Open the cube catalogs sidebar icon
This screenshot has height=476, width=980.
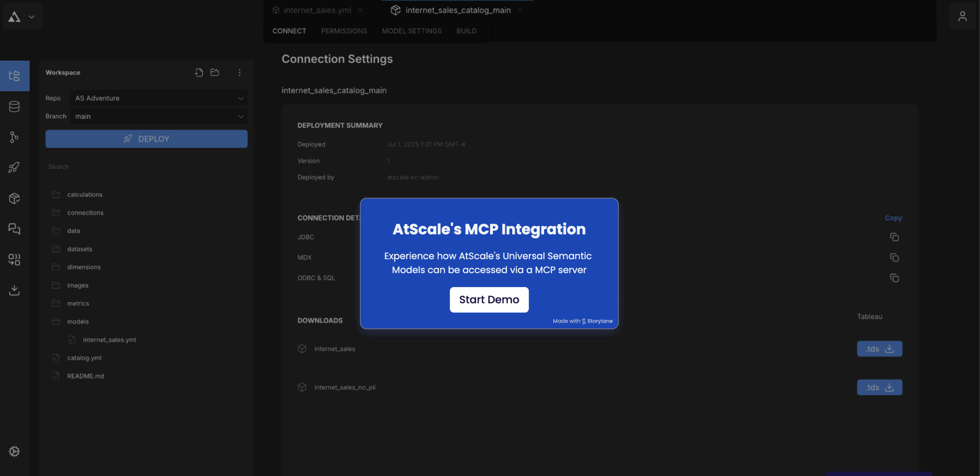click(15, 198)
